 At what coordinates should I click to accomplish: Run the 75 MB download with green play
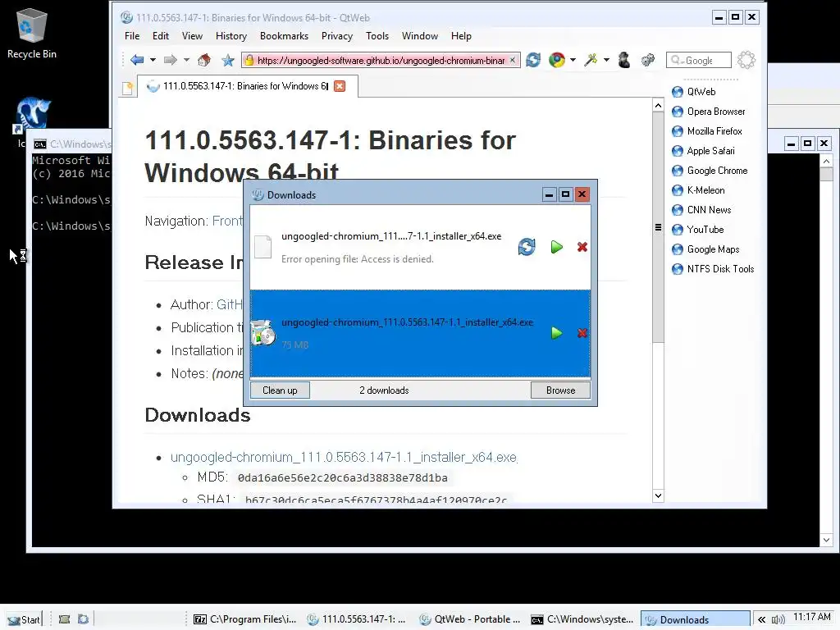557,333
